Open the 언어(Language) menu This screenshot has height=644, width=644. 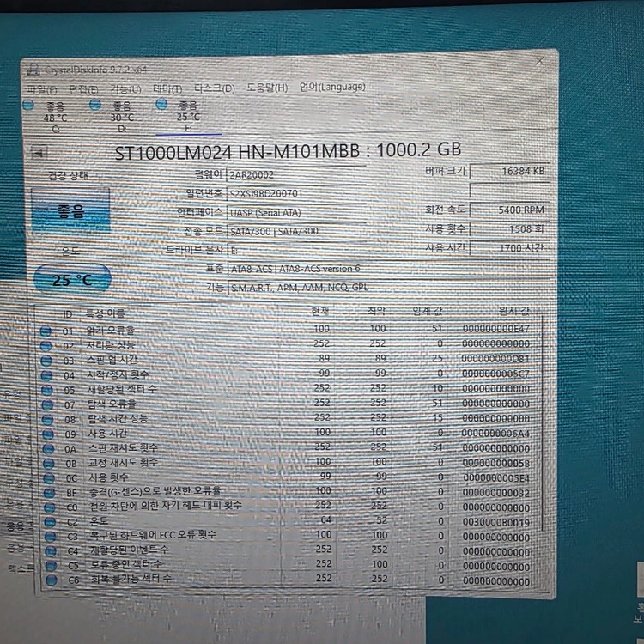tap(332, 87)
